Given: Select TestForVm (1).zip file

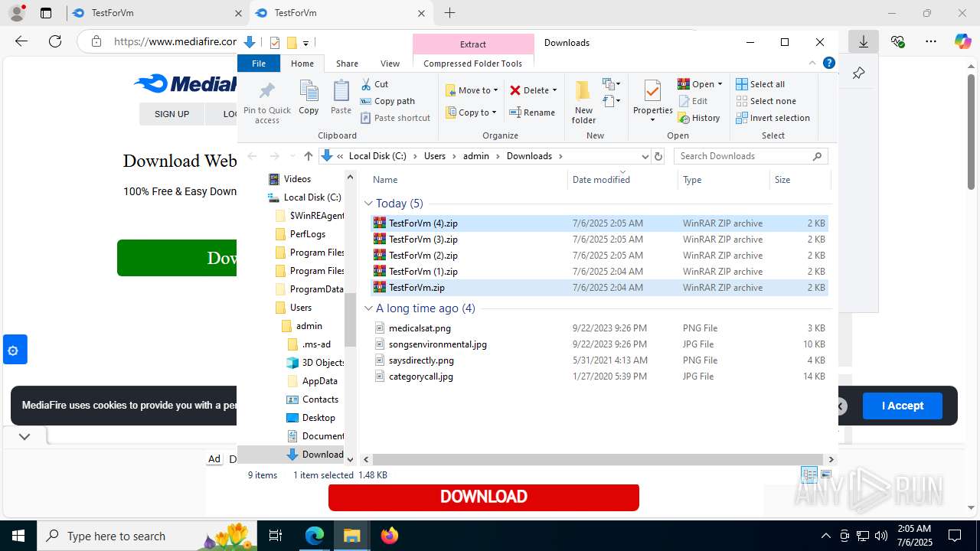Looking at the screenshot, I should (x=599, y=272).
